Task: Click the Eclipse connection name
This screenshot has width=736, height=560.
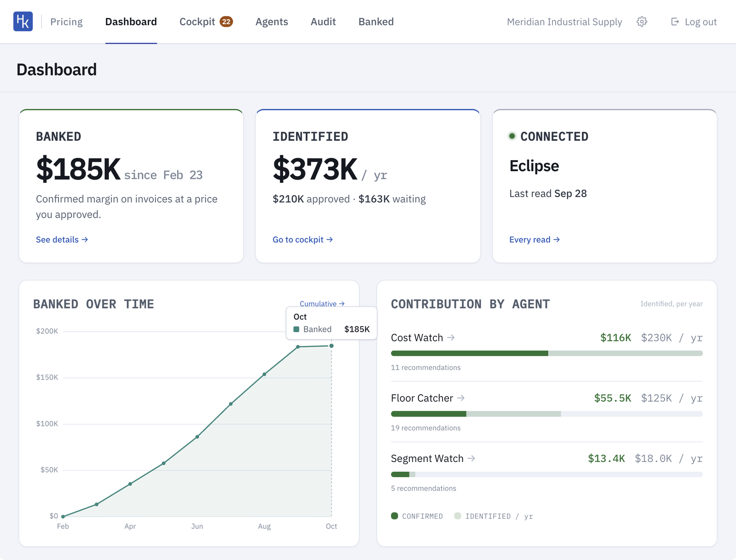Action: (534, 166)
